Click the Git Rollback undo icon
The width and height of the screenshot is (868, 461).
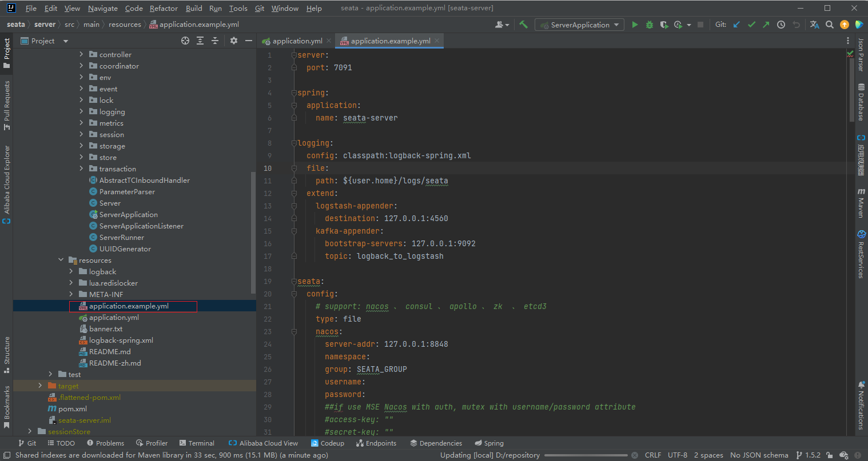pyautogui.click(x=796, y=25)
